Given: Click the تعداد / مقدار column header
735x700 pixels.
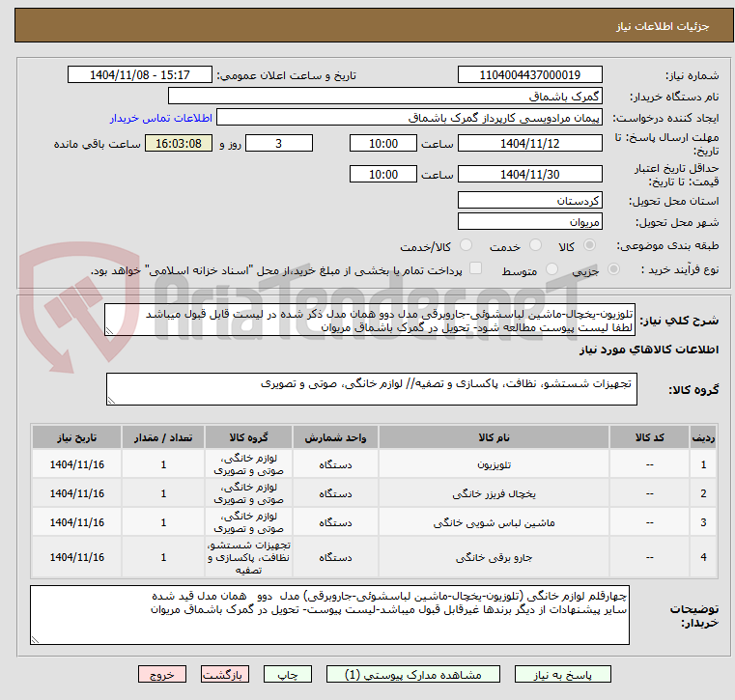Looking at the screenshot, I should tap(163, 437).
